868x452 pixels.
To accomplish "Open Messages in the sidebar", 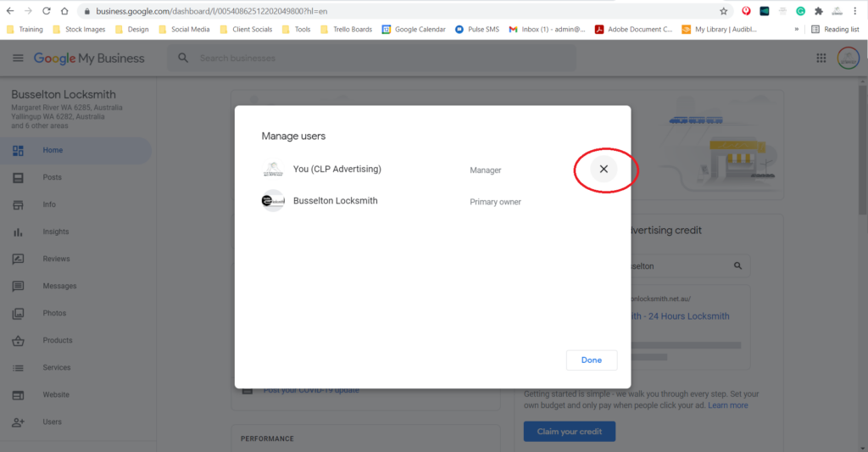I will coord(75,286).
